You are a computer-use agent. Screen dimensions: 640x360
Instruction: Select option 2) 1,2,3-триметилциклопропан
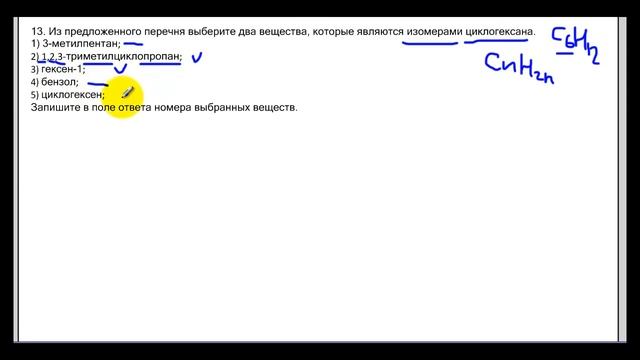(107, 56)
